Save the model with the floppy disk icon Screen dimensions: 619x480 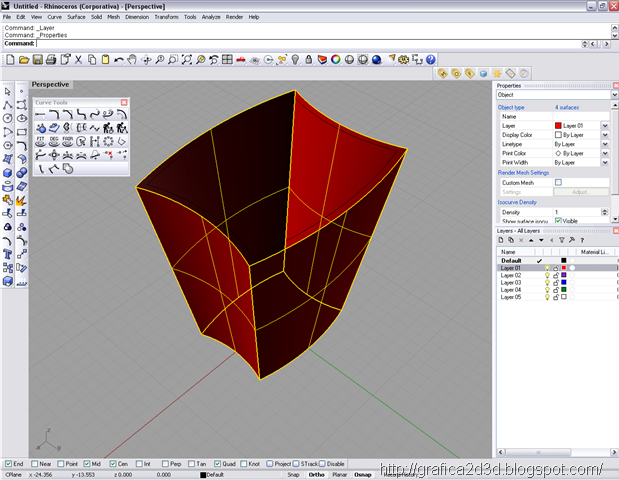[x=38, y=60]
